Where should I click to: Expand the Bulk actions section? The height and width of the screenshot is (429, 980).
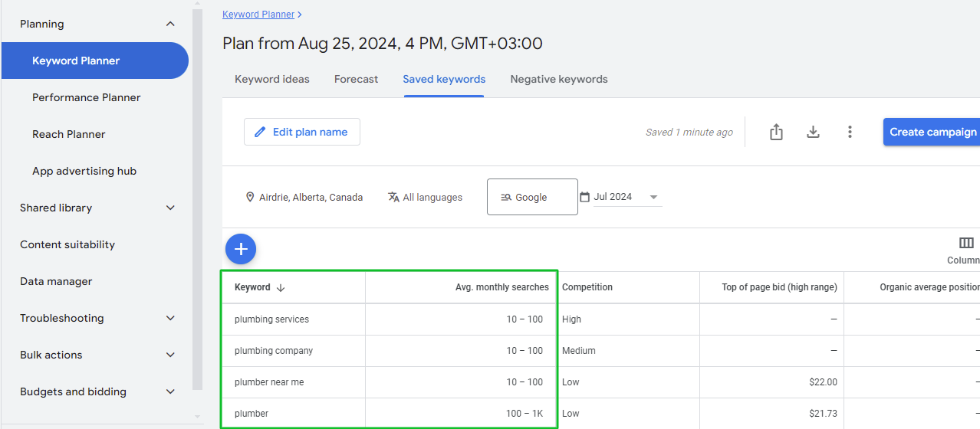pyautogui.click(x=170, y=355)
